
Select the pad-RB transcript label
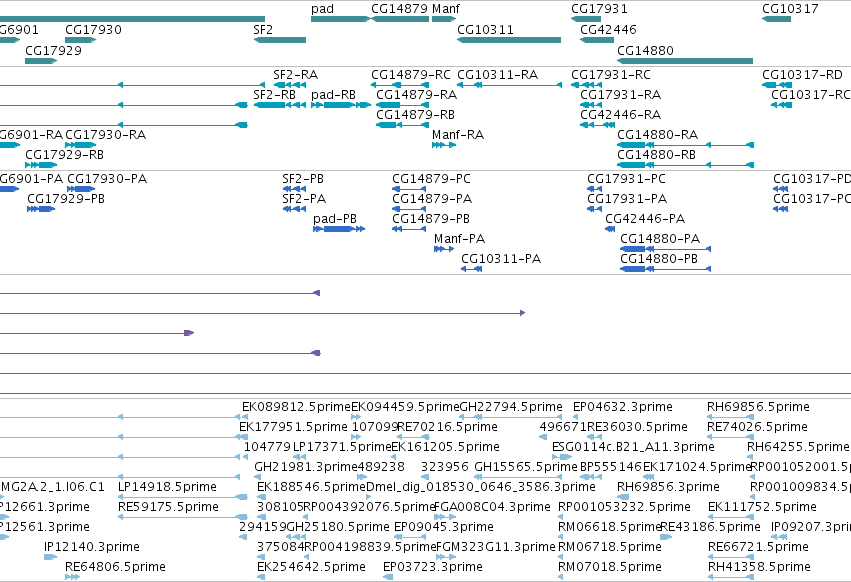point(333,95)
